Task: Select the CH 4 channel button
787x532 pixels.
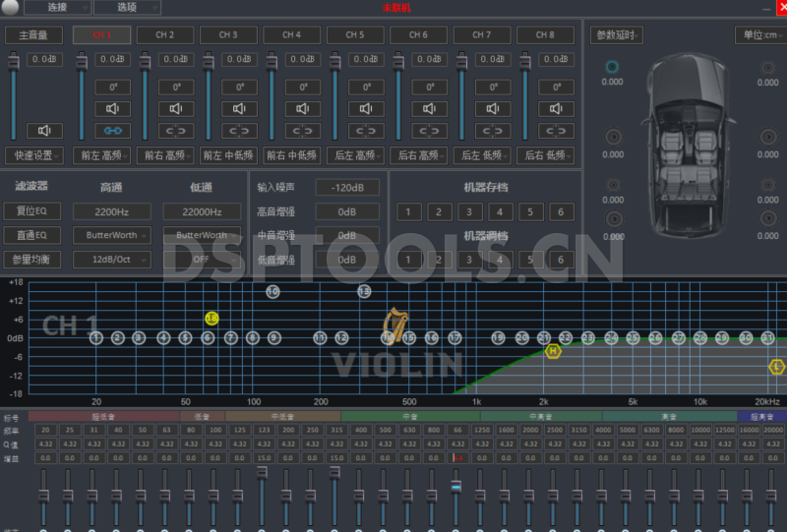Action: 291,35
